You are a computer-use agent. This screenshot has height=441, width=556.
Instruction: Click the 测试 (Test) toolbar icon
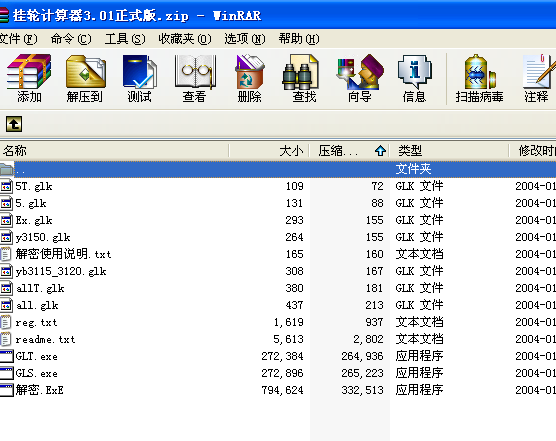click(x=139, y=72)
